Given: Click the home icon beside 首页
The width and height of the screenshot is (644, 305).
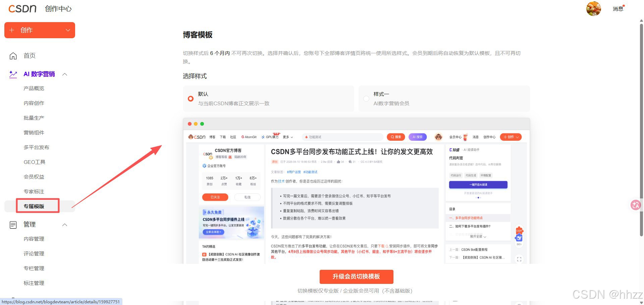Looking at the screenshot, I should (13, 56).
